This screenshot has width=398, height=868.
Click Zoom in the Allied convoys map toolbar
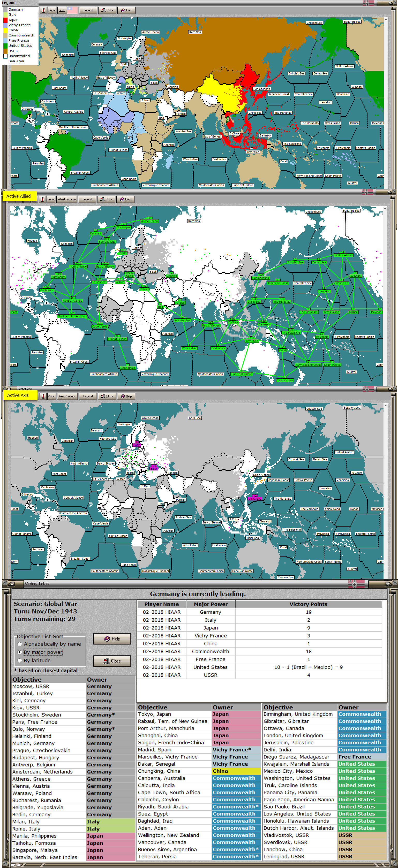(51, 199)
